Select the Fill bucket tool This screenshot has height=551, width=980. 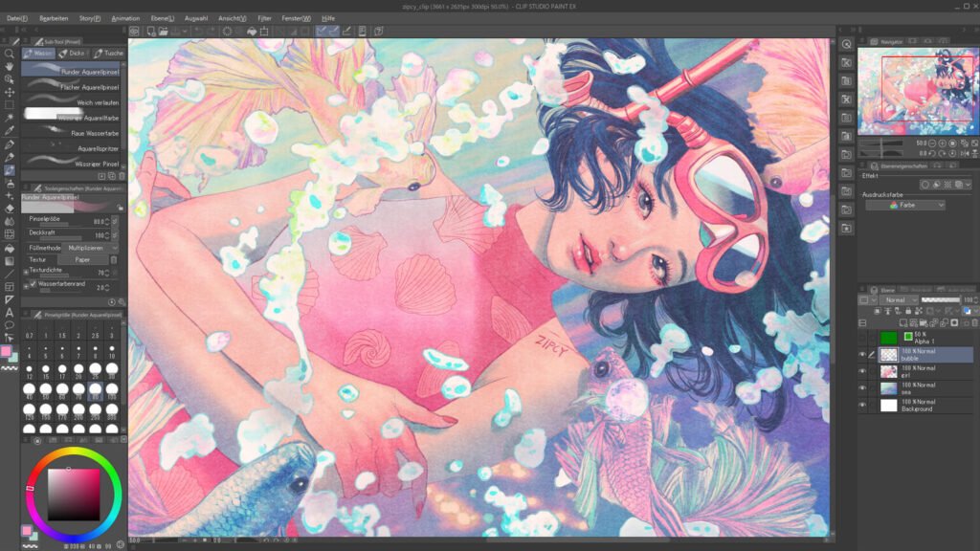pos(10,248)
